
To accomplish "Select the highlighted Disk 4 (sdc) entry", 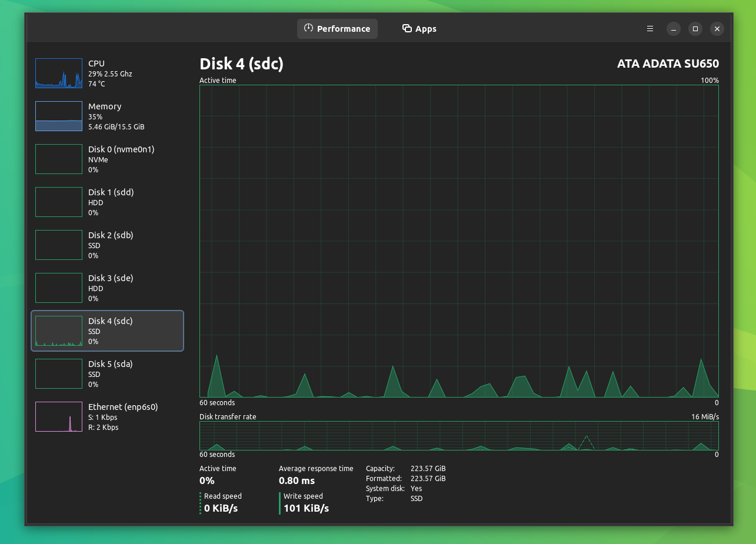I will coord(107,331).
